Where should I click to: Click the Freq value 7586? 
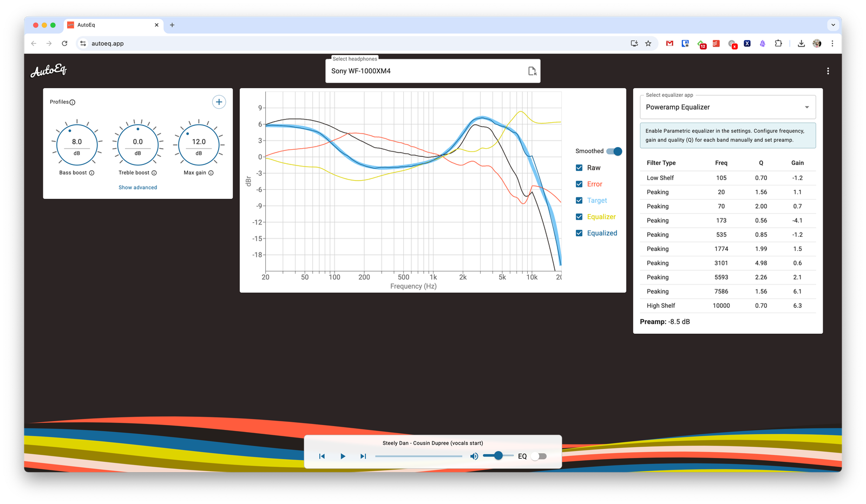click(721, 291)
